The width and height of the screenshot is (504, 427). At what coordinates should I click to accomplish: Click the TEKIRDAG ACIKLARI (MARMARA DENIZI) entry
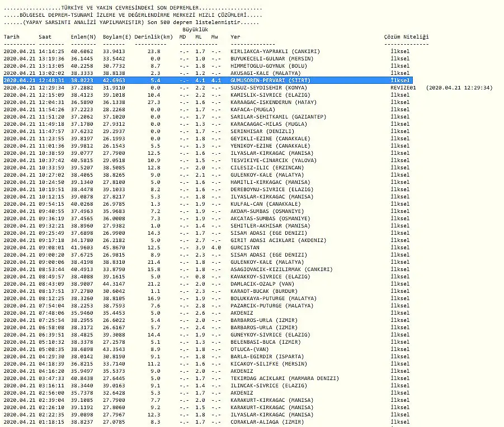(285, 378)
